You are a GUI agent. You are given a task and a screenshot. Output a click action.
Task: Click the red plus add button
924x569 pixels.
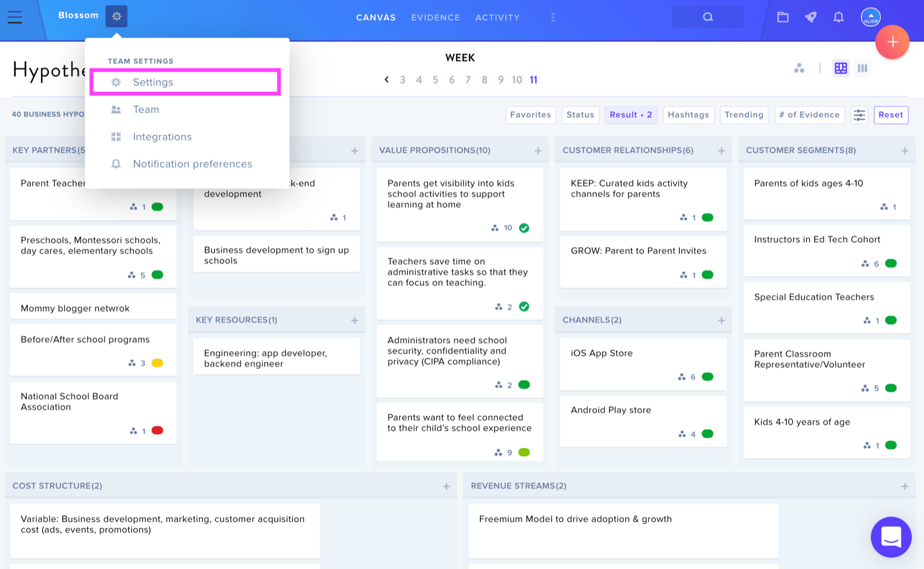[x=892, y=42]
